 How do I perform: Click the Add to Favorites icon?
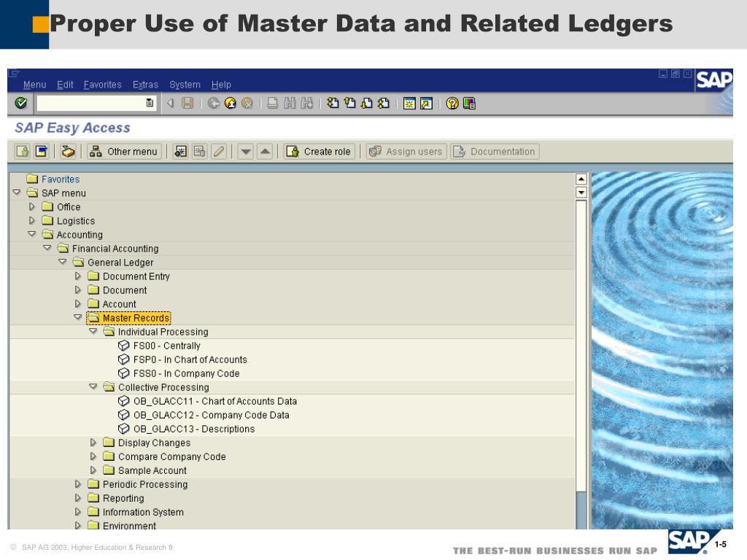click(180, 152)
